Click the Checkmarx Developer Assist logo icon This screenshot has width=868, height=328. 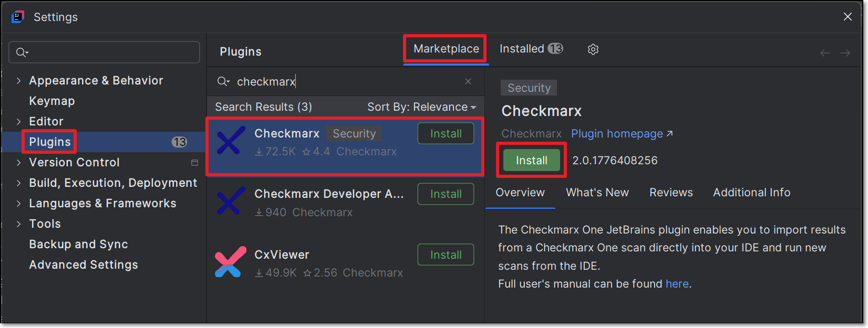click(231, 201)
